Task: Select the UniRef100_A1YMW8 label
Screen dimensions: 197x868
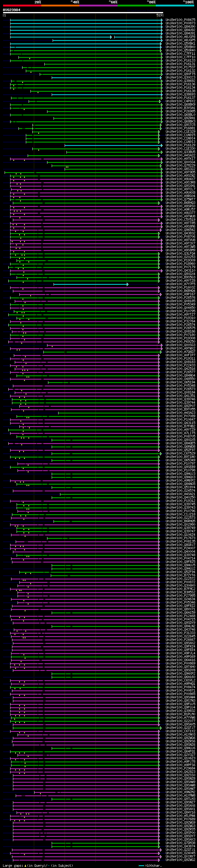Action: click(x=180, y=796)
